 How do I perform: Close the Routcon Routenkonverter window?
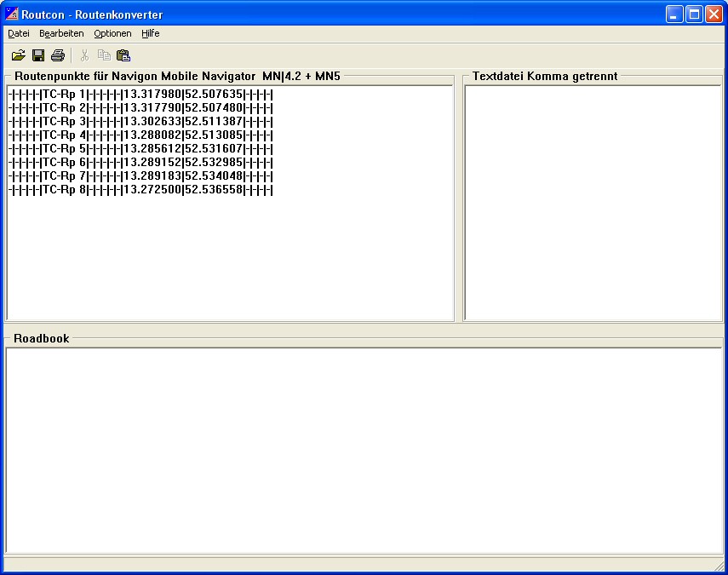point(714,14)
